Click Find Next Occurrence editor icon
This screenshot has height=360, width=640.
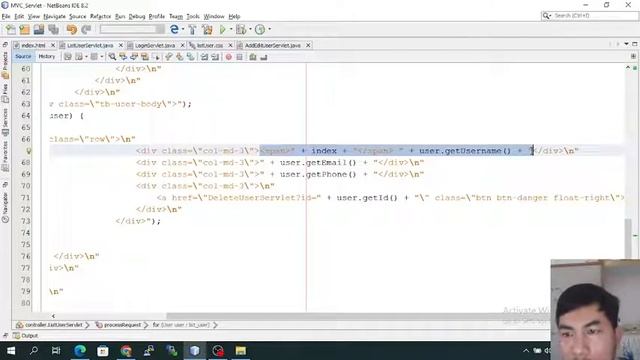coord(134,57)
